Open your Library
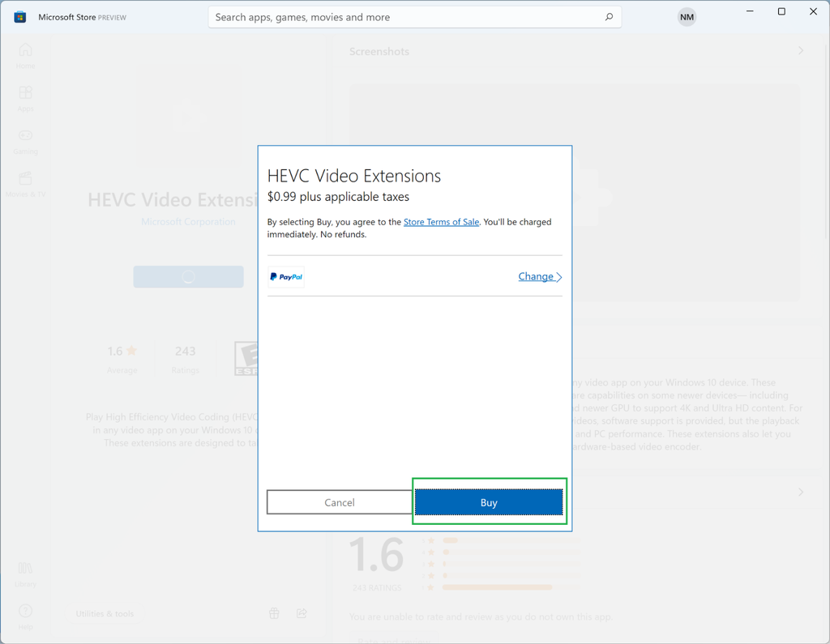 pyautogui.click(x=25, y=573)
